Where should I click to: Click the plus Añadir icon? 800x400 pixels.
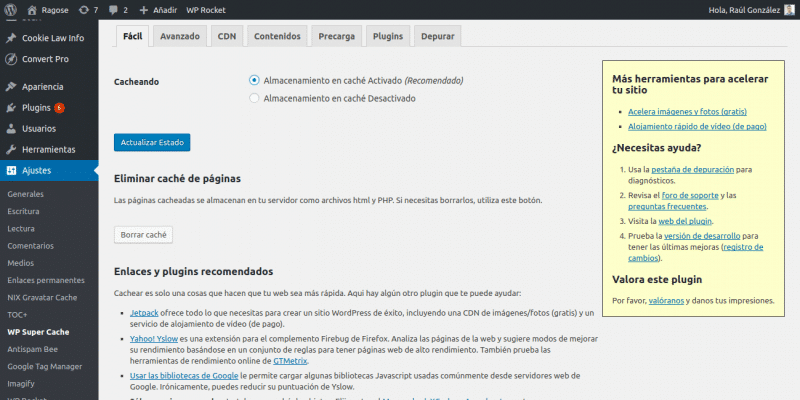pyautogui.click(x=143, y=10)
